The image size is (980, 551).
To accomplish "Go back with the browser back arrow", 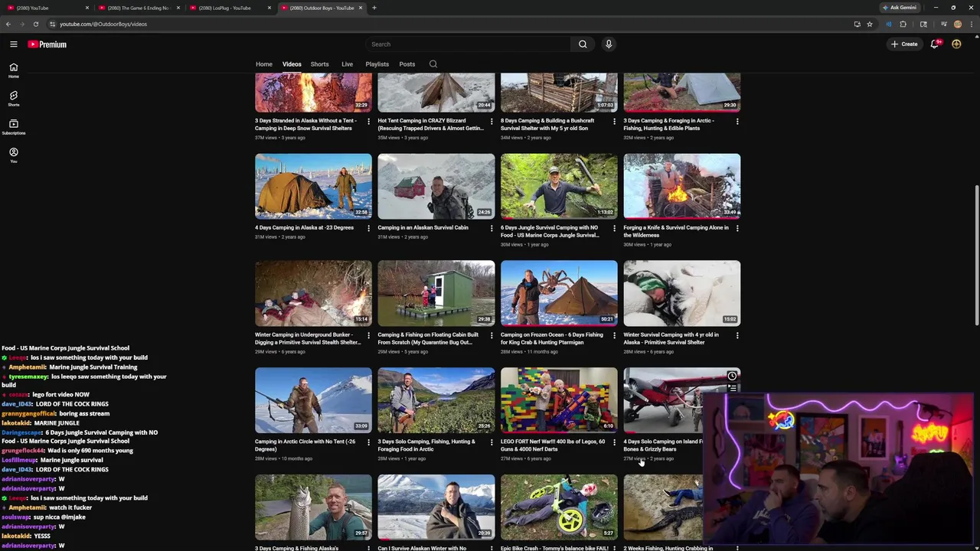I will click(8, 24).
